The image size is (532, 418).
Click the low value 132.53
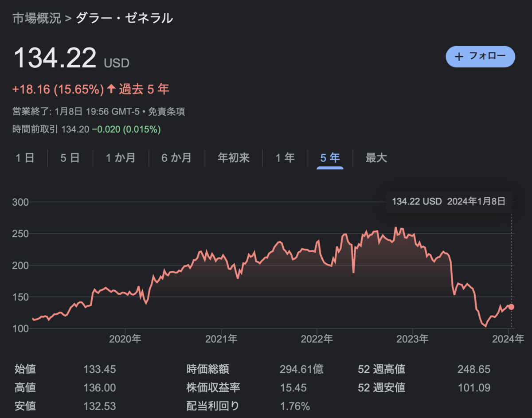[x=100, y=406]
